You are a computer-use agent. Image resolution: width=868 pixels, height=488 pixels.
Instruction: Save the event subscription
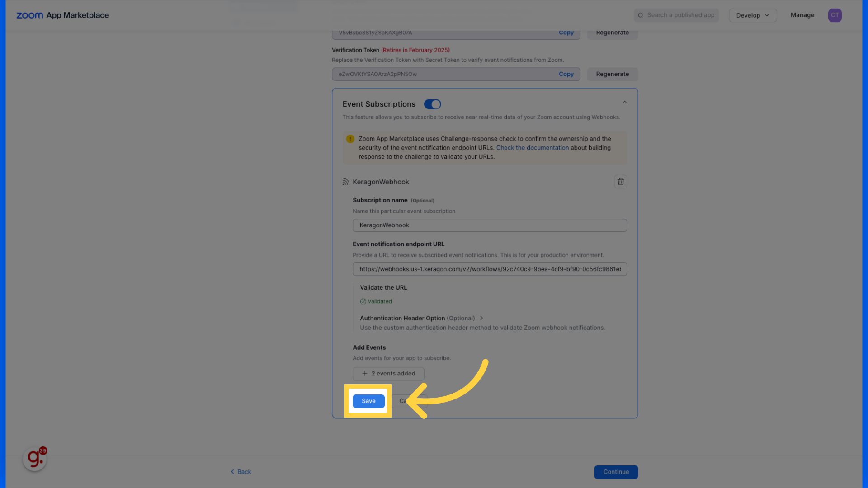pyautogui.click(x=368, y=401)
